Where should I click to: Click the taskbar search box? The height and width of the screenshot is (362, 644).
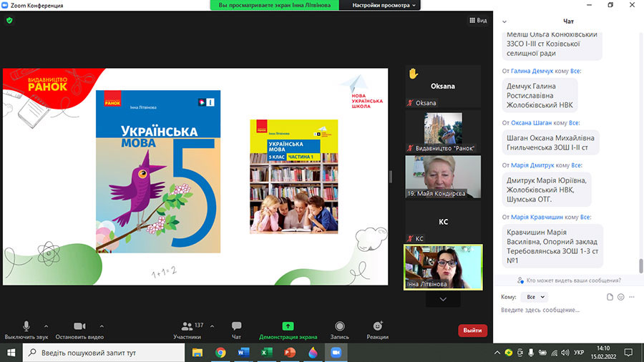tap(104, 353)
